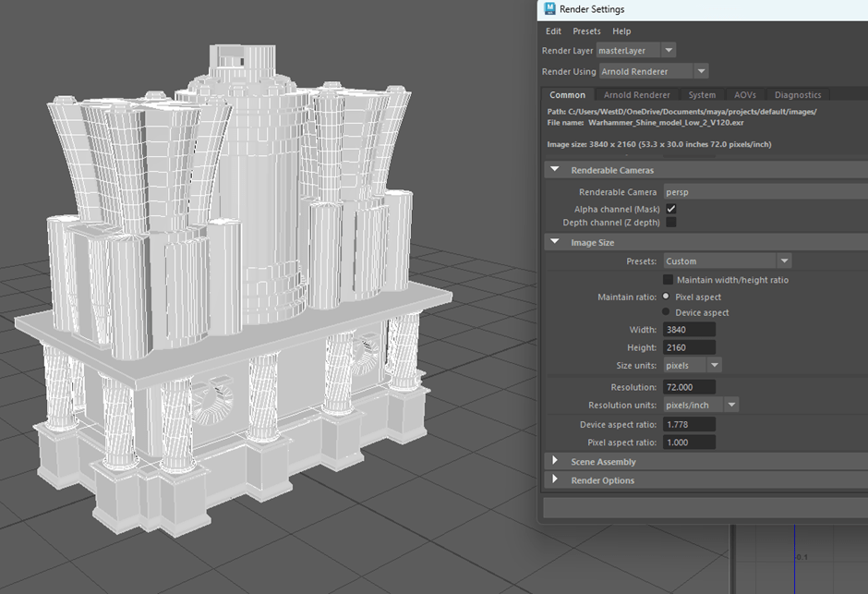This screenshot has width=868, height=594.
Task: Expand the Scene Assembly section
Action: 555,461
